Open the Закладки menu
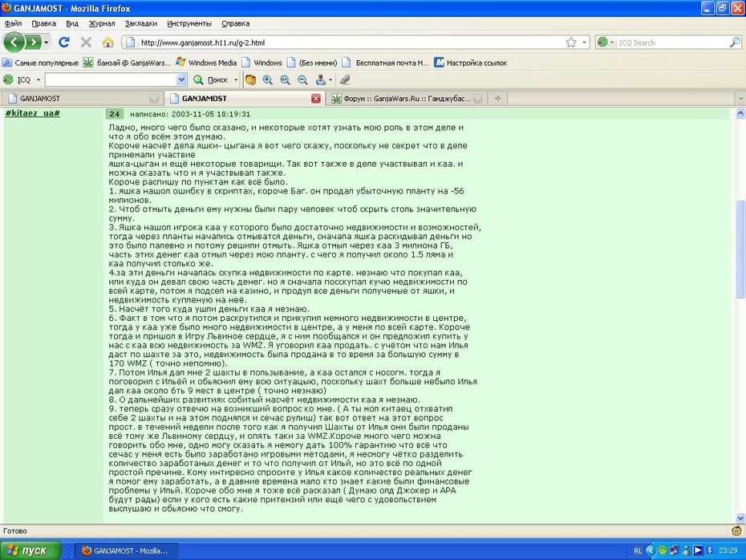Viewport: 746px width, 560px height. point(141,23)
